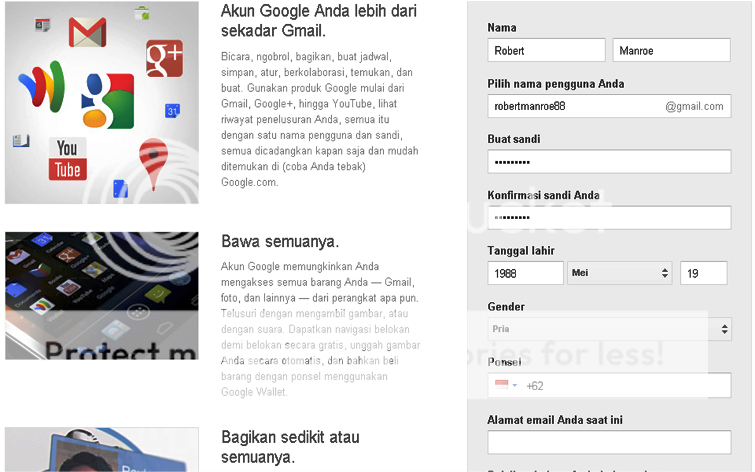Click the Bagikan sedikit atau semuanya heading

(290, 447)
